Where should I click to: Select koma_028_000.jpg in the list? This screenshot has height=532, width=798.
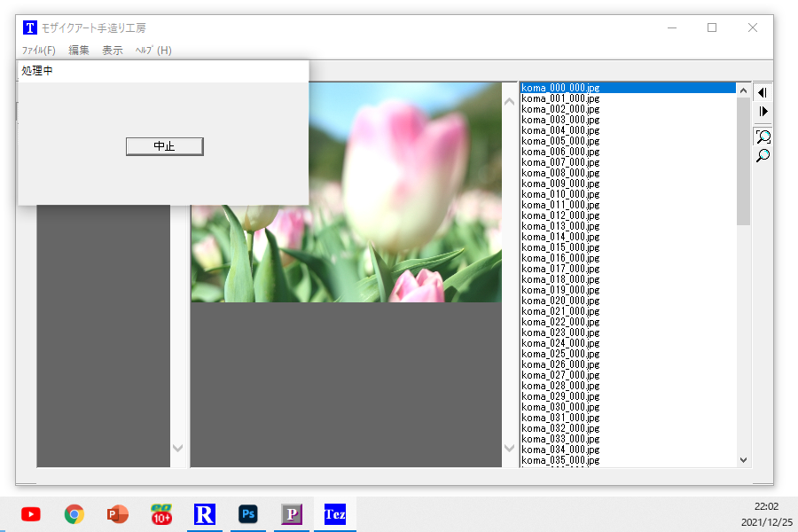(x=628, y=386)
